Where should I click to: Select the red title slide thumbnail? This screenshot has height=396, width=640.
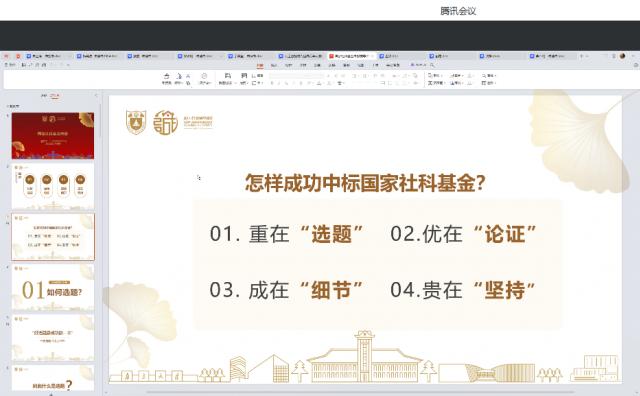click(x=53, y=136)
